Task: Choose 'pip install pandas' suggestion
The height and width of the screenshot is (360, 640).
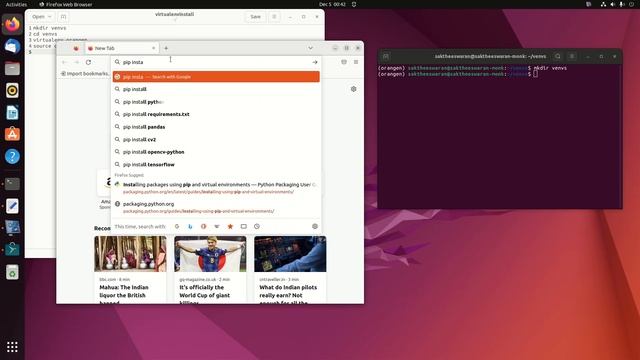Action: point(216,127)
